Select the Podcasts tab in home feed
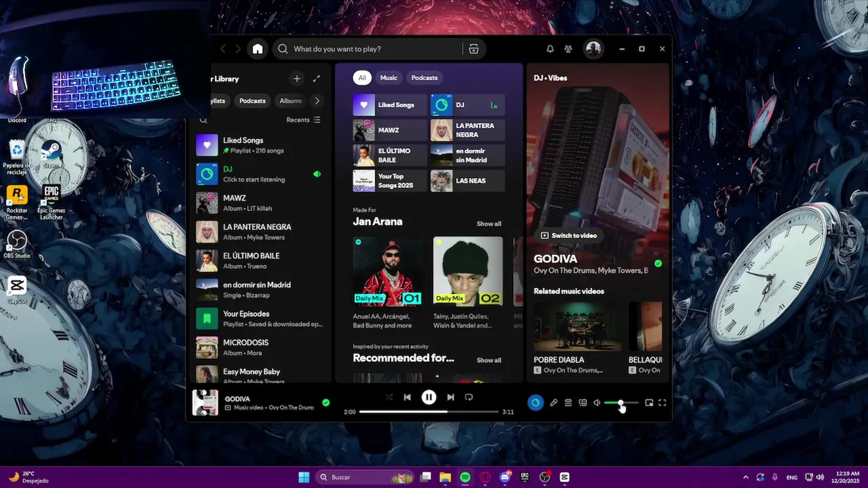Viewport: 868px width, 488px height. pyautogui.click(x=425, y=78)
